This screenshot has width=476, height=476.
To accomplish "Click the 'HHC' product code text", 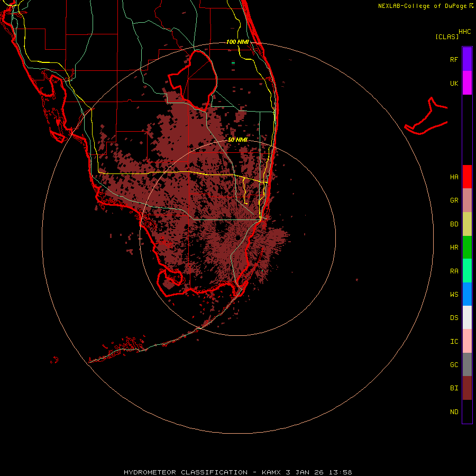I will click(464, 32).
